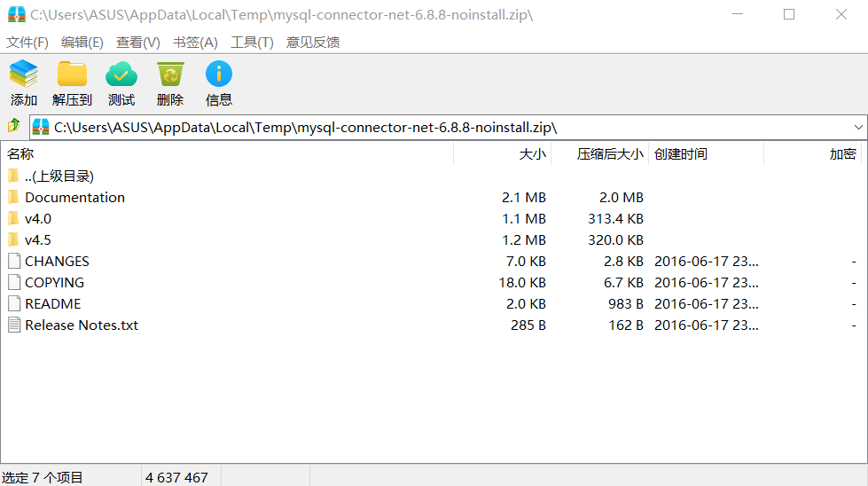Click the 2.1 MB size of Documentation
The width and height of the screenshot is (868, 486).
click(524, 197)
